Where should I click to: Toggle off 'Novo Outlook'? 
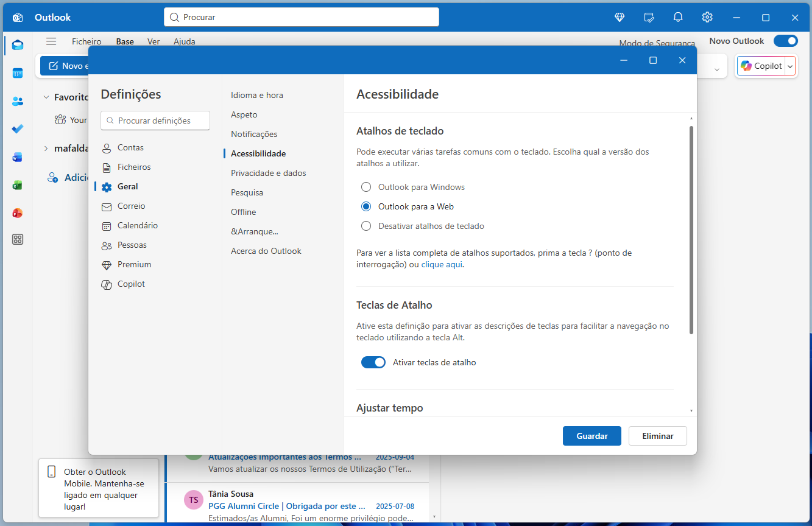[x=785, y=41]
